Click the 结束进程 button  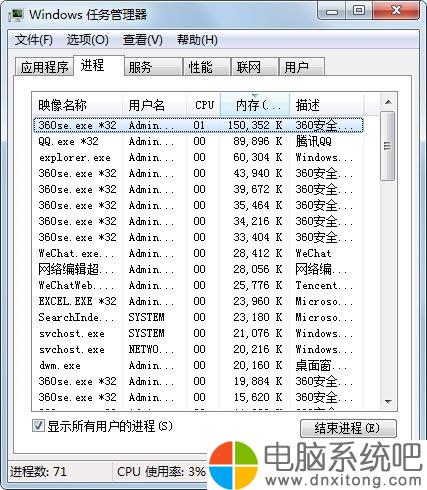[x=348, y=428]
